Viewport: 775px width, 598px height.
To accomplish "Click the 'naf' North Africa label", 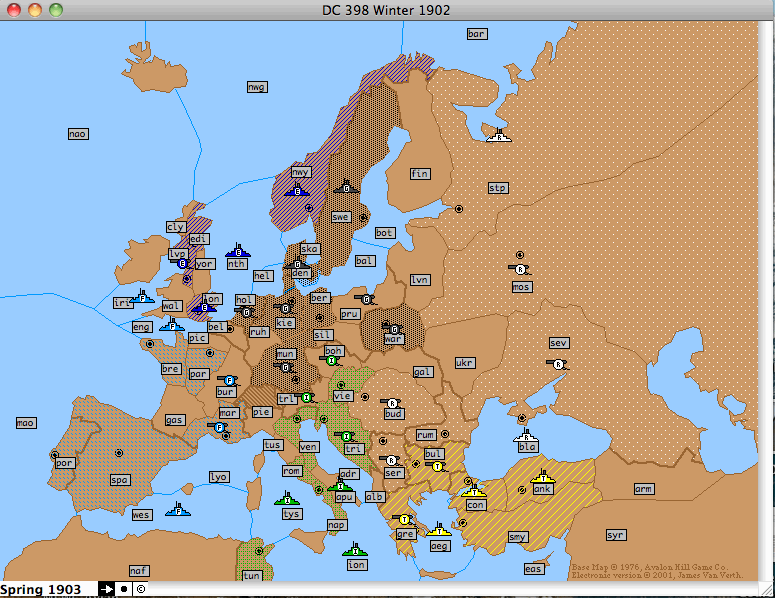I will tap(139, 571).
